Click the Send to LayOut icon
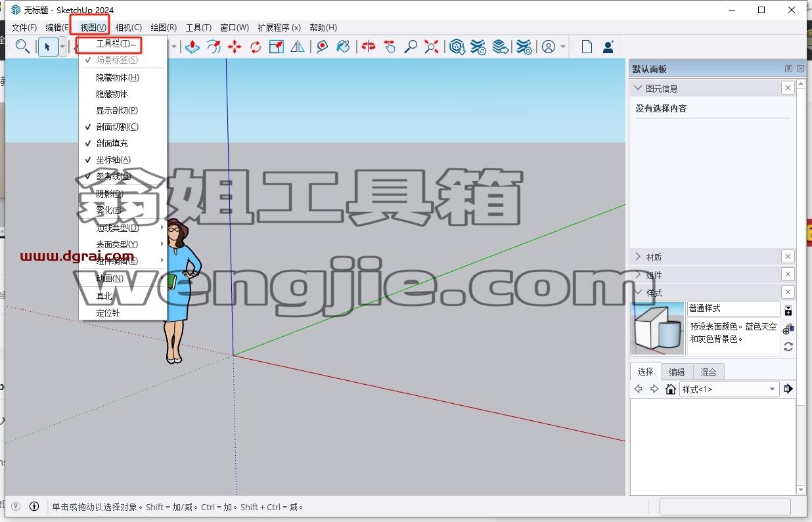 click(x=501, y=47)
